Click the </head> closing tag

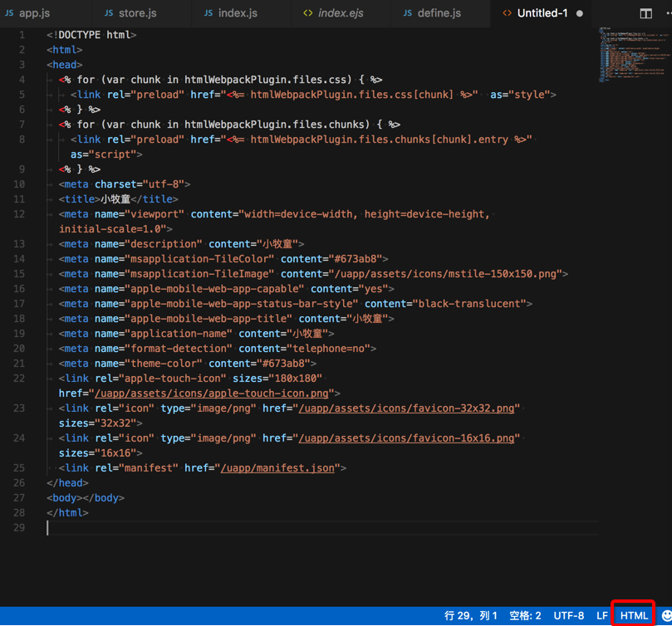[x=67, y=483]
